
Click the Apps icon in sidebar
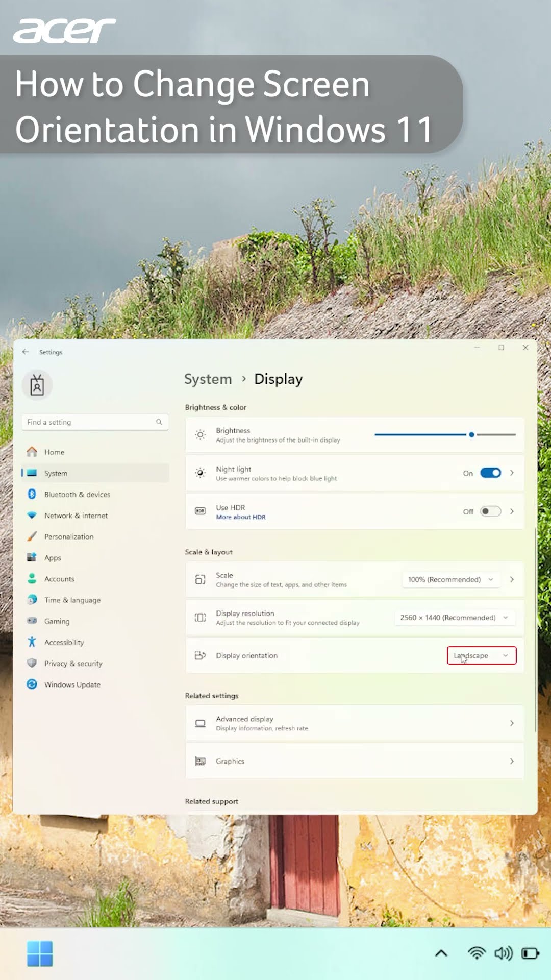pyautogui.click(x=32, y=557)
